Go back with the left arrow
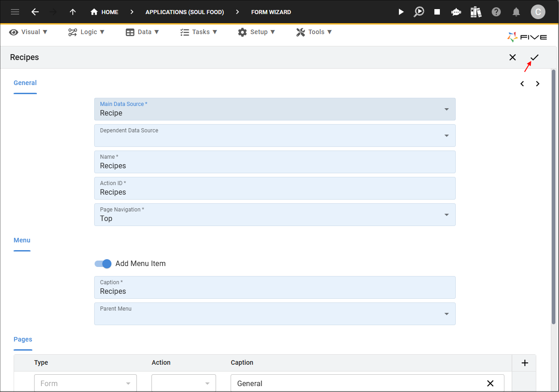The image size is (559, 392). (35, 12)
